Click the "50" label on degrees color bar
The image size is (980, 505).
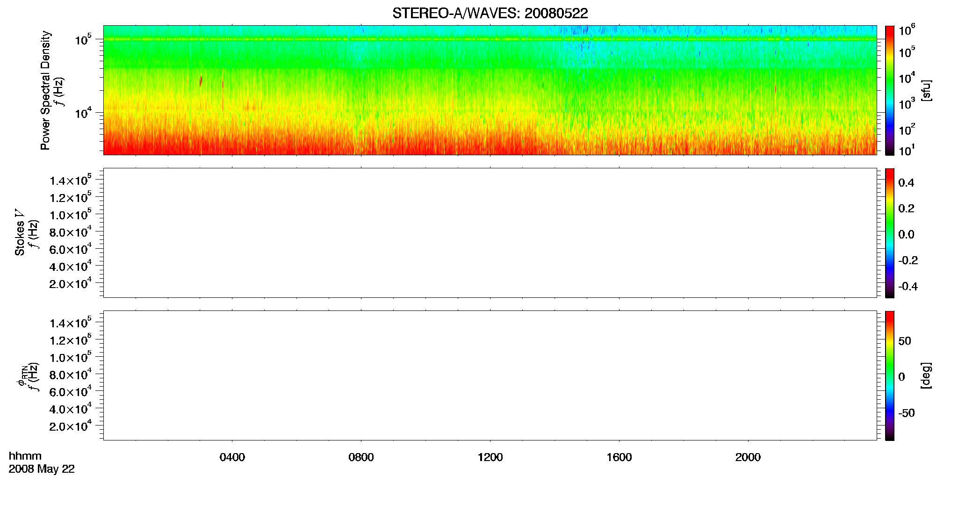click(x=905, y=341)
